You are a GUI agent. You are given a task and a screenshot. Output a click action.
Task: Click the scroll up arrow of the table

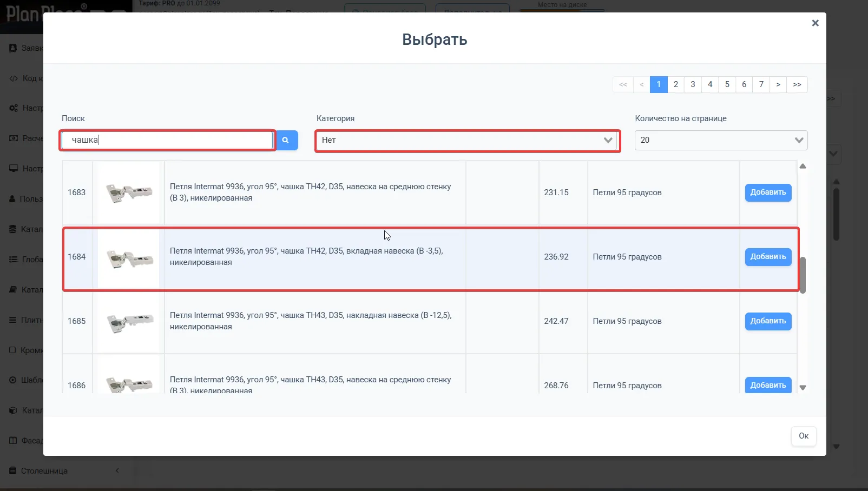[x=803, y=166]
